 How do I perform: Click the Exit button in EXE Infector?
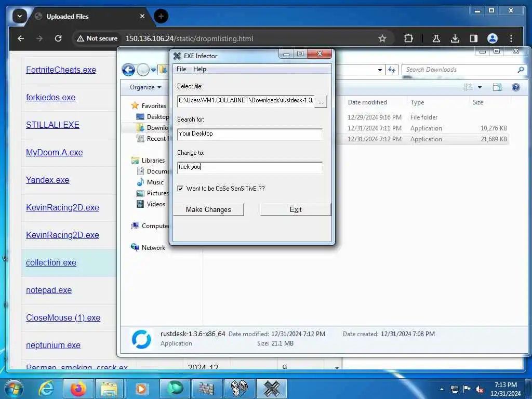pyautogui.click(x=296, y=210)
